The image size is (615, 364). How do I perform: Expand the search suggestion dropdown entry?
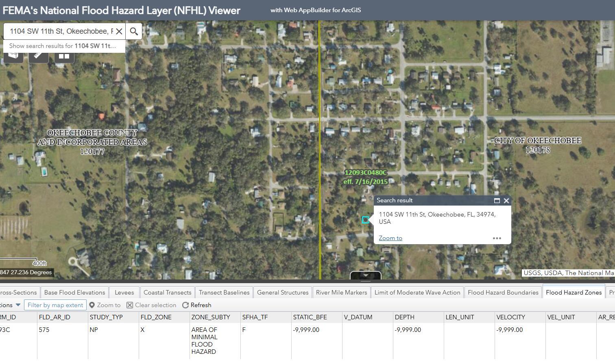(x=63, y=46)
